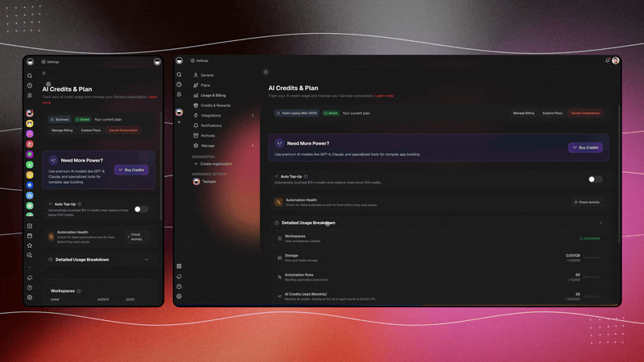Enable Auto Top-Up toggle in right window
Image resolution: width=644 pixels, height=362 pixels.
click(595, 179)
